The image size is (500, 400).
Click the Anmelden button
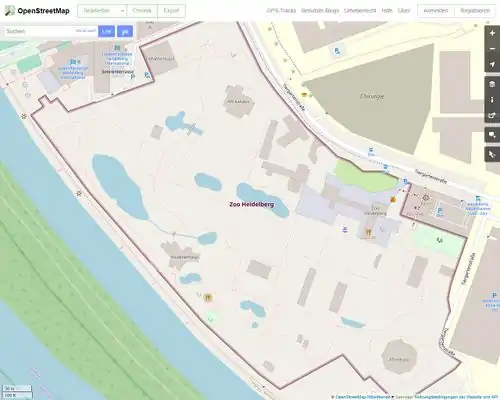(436, 11)
